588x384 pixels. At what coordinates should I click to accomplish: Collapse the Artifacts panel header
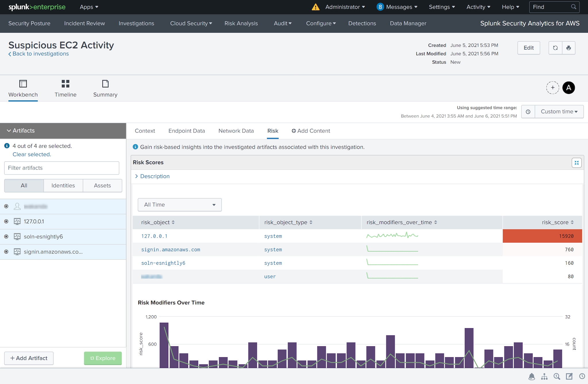[x=63, y=131]
